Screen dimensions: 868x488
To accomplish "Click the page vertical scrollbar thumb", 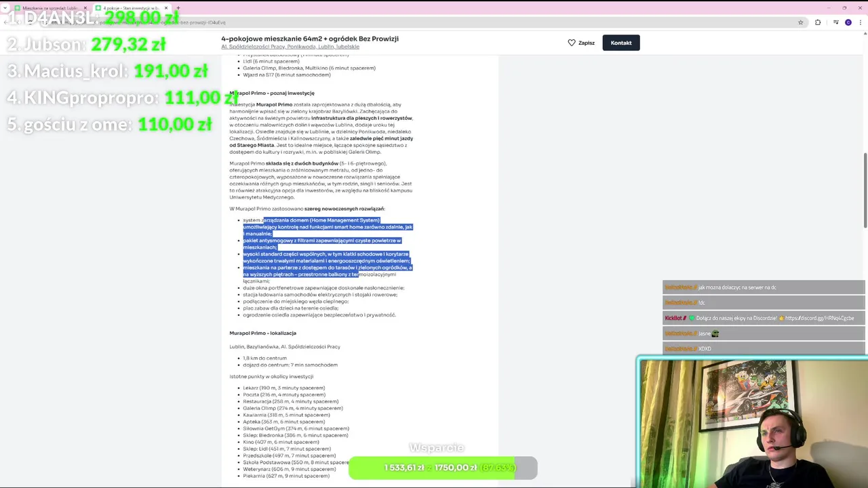I will pyautogui.click(x=865, y=191).
